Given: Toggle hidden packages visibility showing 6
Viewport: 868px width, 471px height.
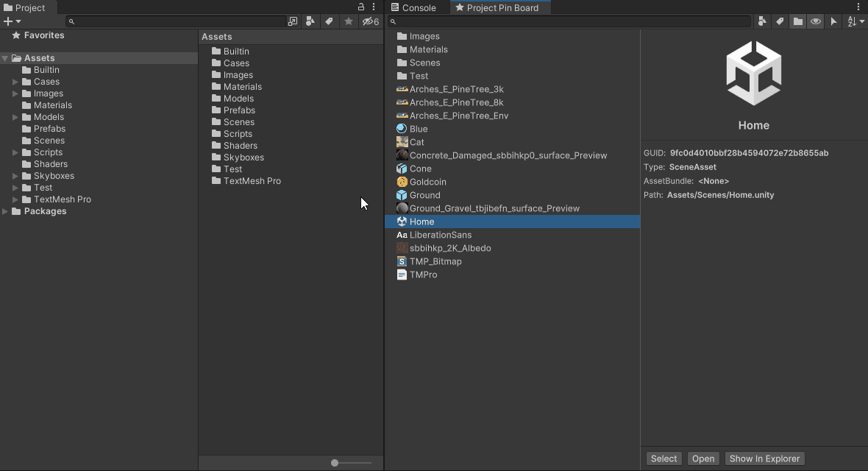Looking at the screenshot, I should [370, 21].
